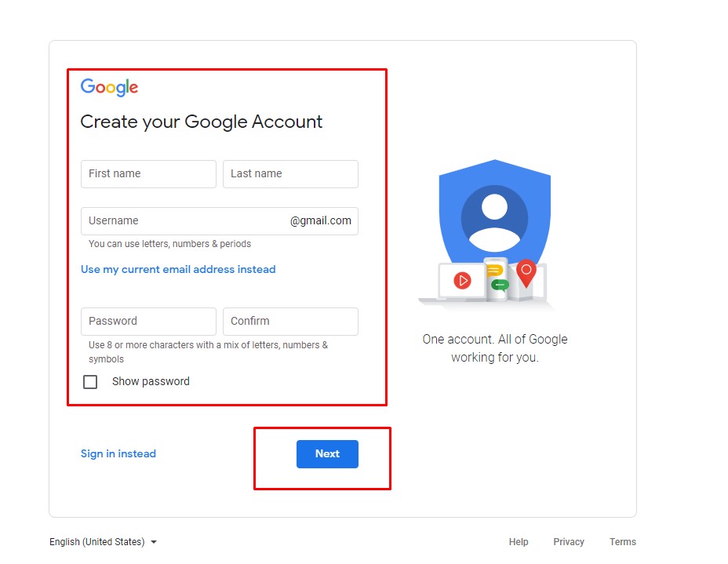This screenshot has width=728, height=564.
Task: Click the 'Create your Google Account' heading
Action: [201, 122]
